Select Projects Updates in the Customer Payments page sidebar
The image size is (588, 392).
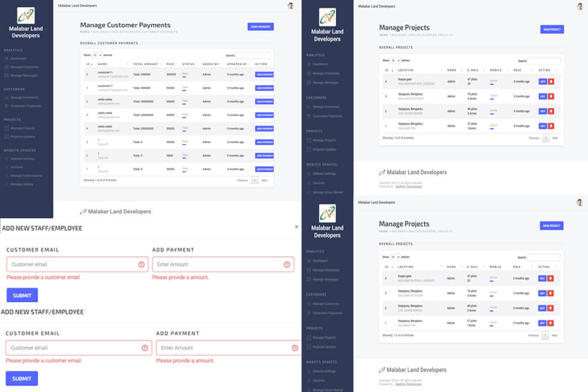23,137
